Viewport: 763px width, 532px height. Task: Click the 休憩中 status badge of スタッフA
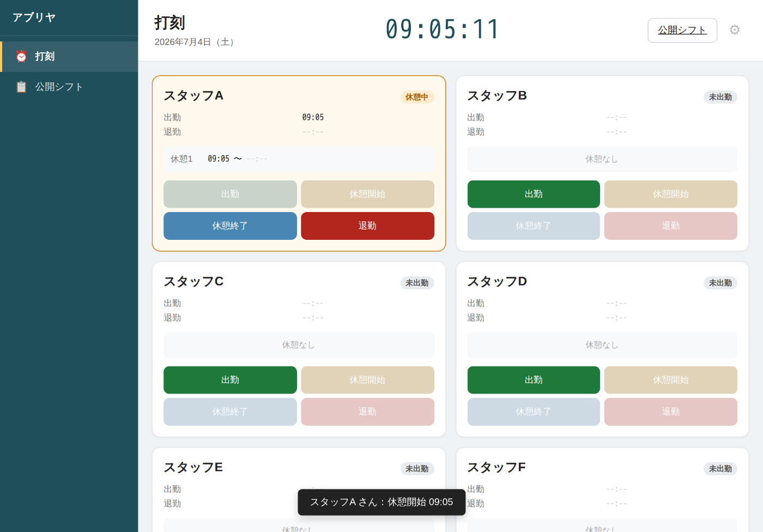pos(417,97)
